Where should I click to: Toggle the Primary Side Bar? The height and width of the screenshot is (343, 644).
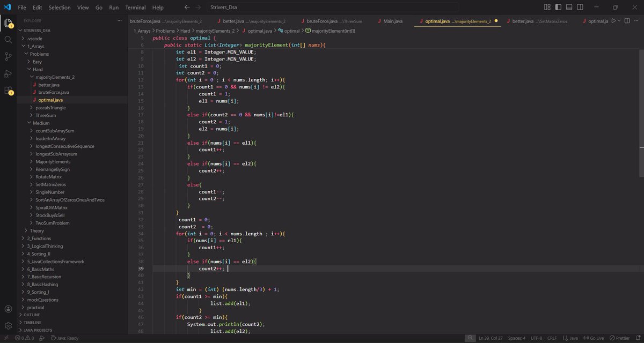coord(559,8)
